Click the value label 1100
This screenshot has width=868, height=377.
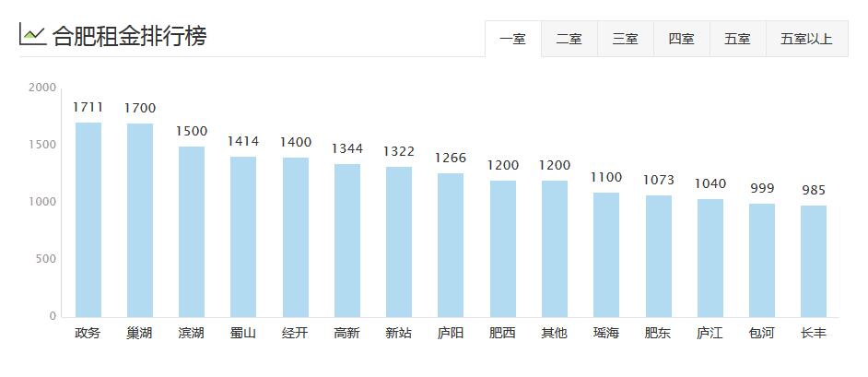606,177
